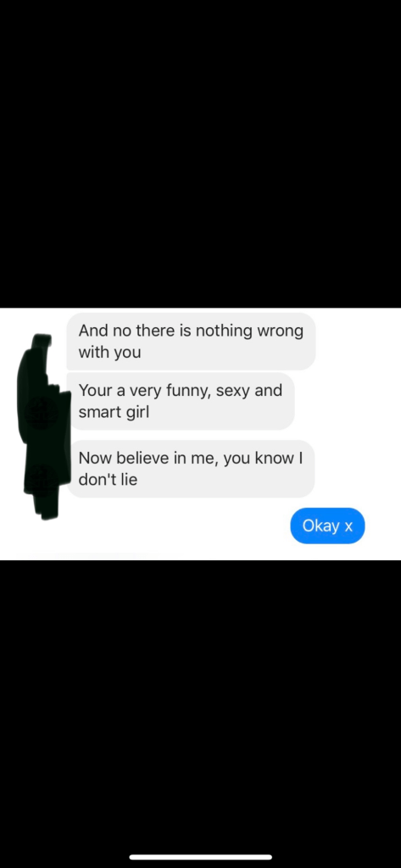Screen dimensions: 401x868
Task: Tap the words 'don't lie' in third message
Action: [x=108, y=480]
